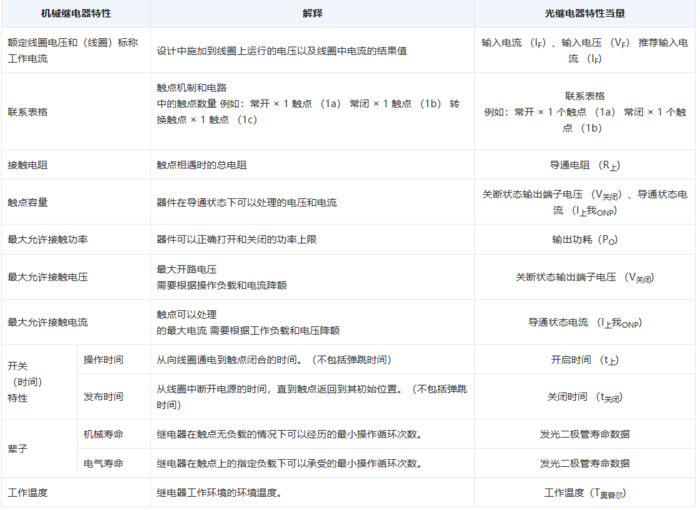This screenshot has width=700, height=510.
Task: Select the cell 设计中施加到线圈上运行的电压以及线圈中电流的结果值
Action: [x=312, y=50]
